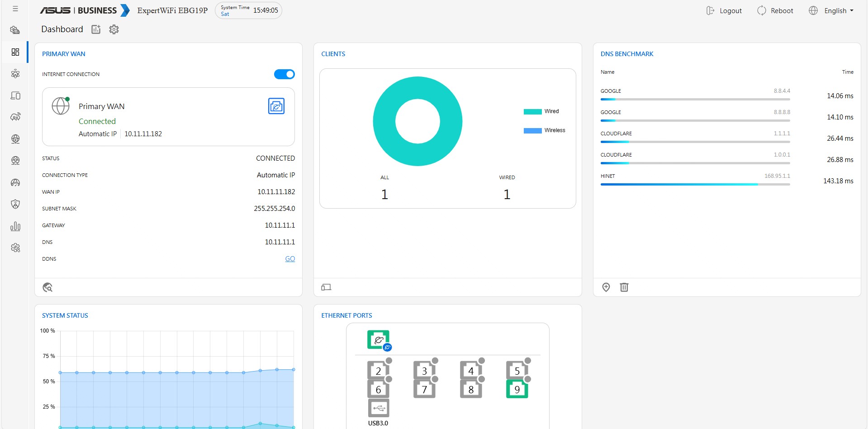Click the dashboard settings gear icon
The width and height of the screenshot is (868, 429).
[x=114, y=29]
